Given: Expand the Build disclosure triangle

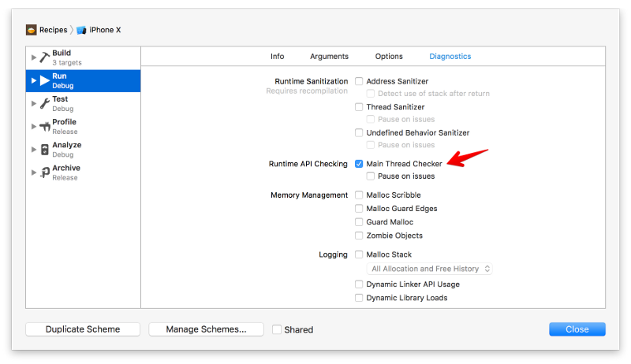Looking at the screenshot, I should click(34, 58).
